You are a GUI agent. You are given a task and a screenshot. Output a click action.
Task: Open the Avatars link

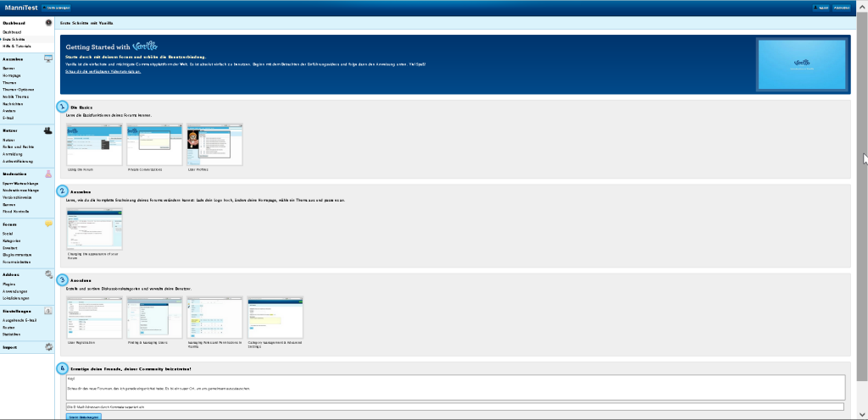point(9,111)
